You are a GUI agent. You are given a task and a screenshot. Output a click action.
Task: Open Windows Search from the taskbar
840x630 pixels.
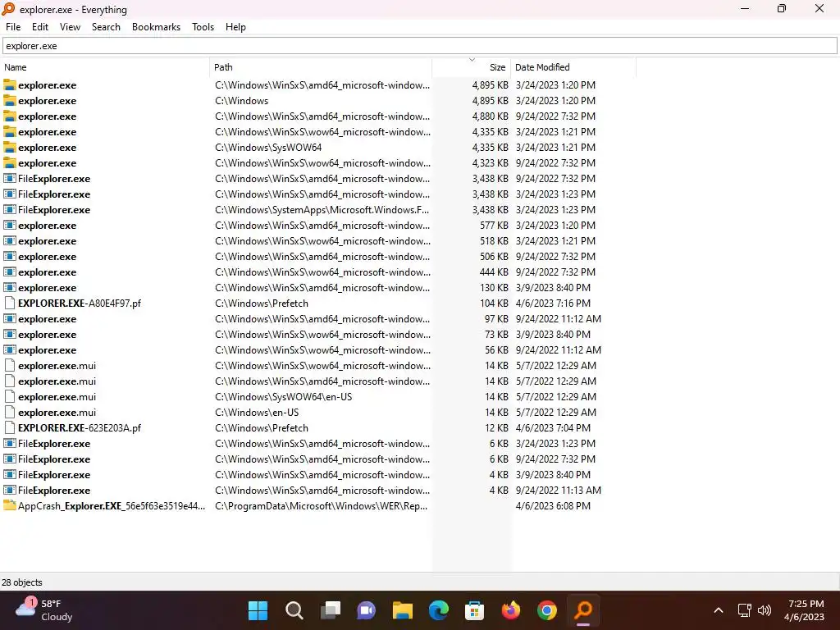294,610
